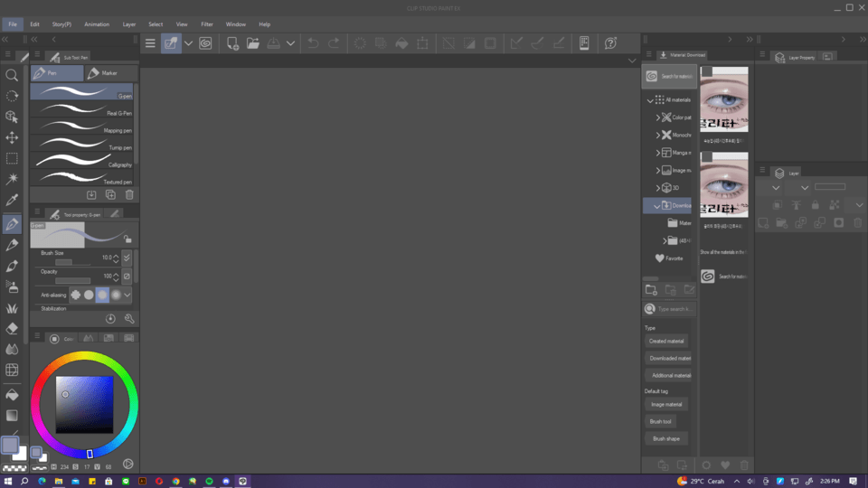The height and width of the screenshot is (488, 868).
Task: Expand the 3D material folder
Action: 657,188
